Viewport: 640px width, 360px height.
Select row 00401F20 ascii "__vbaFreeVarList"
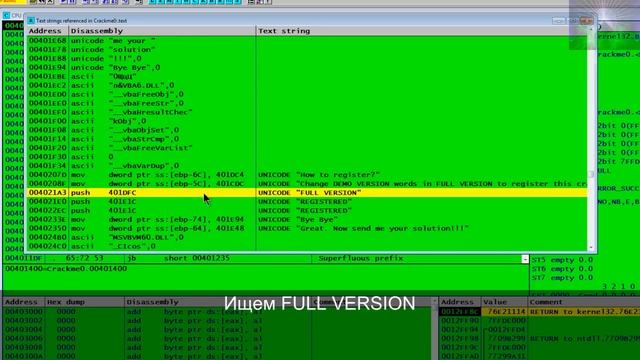[307, 148]
